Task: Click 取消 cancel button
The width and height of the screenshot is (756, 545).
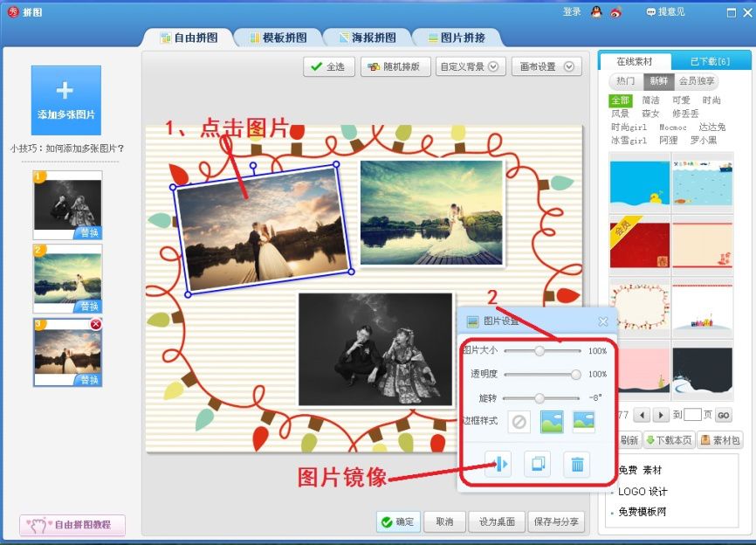Action: (x=444, y=521)
